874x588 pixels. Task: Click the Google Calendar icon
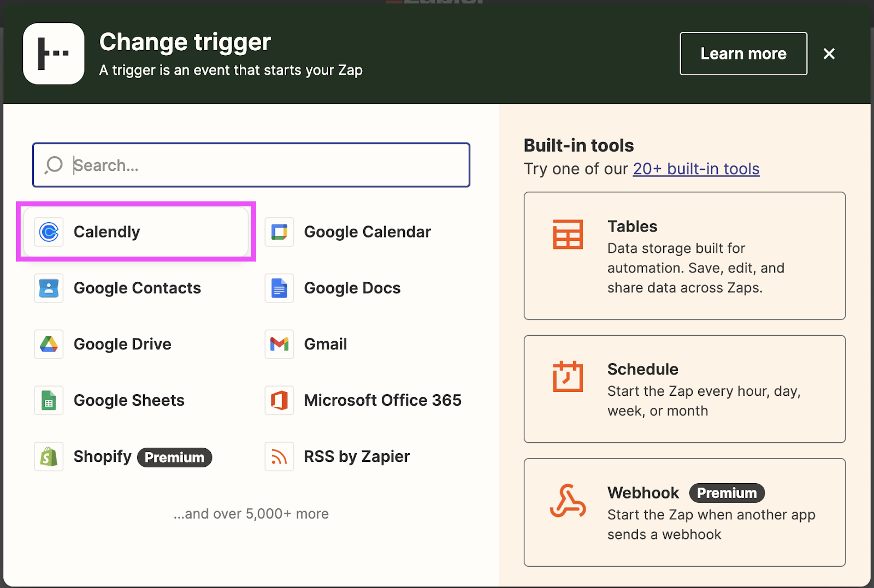click(279, 232)
